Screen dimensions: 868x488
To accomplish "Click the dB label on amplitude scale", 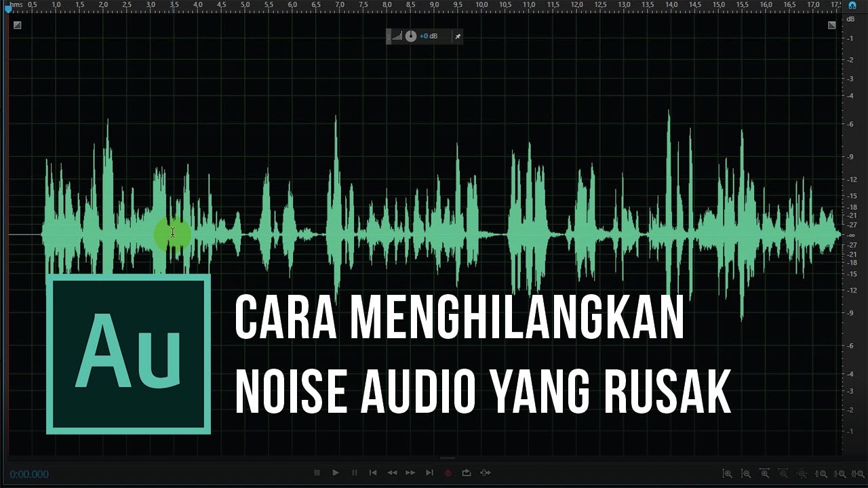I will coord(850,18).
